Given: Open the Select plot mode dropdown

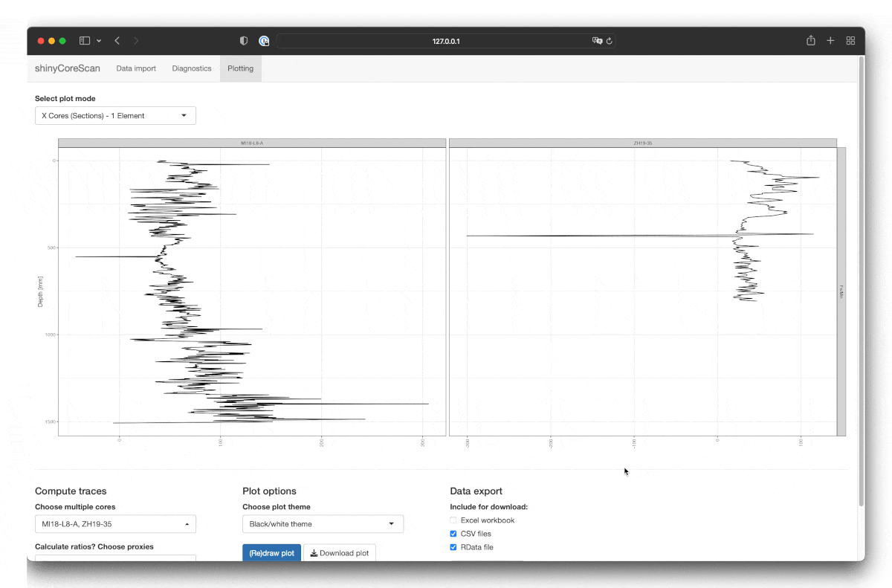Looking at the screenshot, I should tap(115, 116).
